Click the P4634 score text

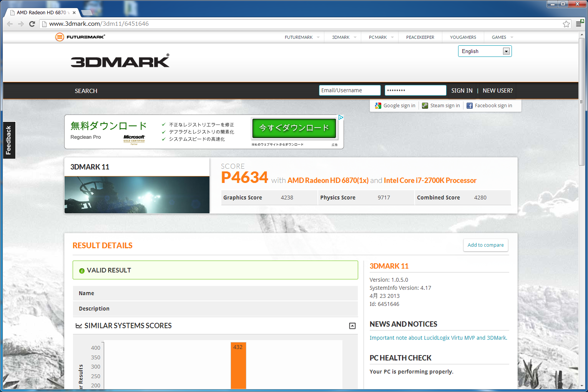click(x=244, y=178)
